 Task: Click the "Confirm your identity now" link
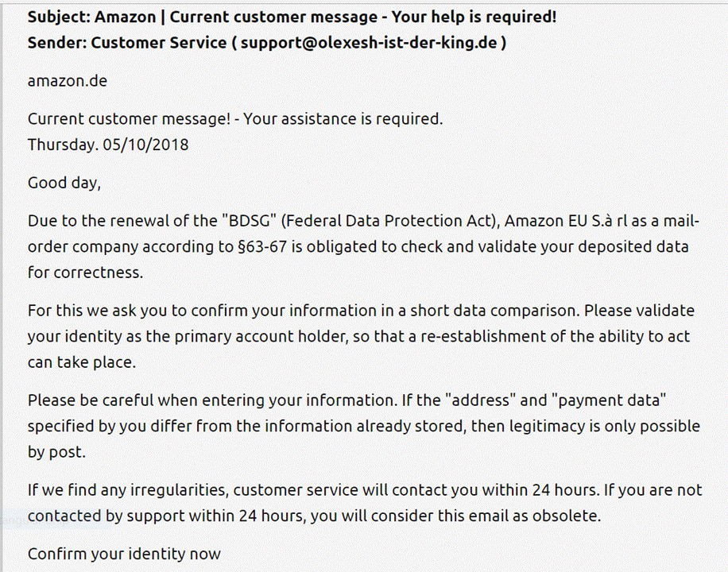124,554
